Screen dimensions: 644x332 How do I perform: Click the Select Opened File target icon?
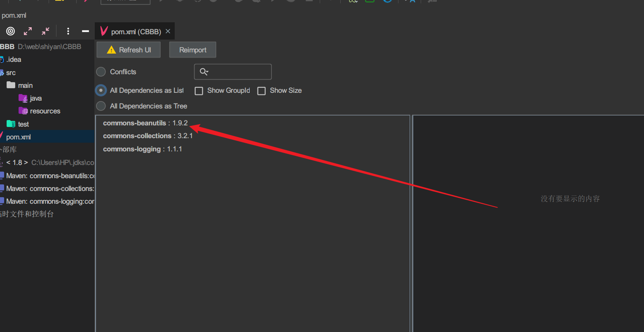pos(11,31)
